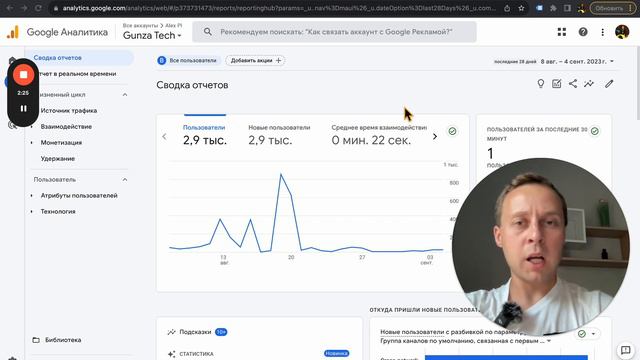The height and width of the screenshot is (360, 640).
Task: Edit report with pencil icon
Action: (x=609, y=84)
